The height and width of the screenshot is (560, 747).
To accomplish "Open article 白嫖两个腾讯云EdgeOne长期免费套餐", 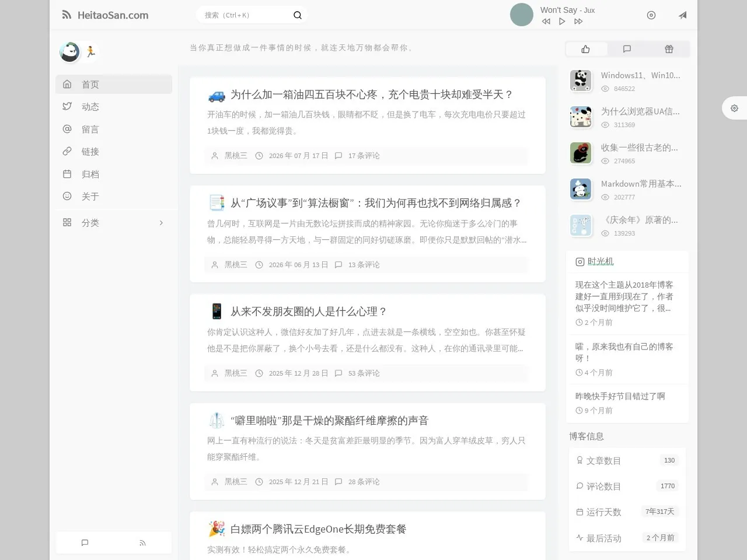I will click(319, 528).
